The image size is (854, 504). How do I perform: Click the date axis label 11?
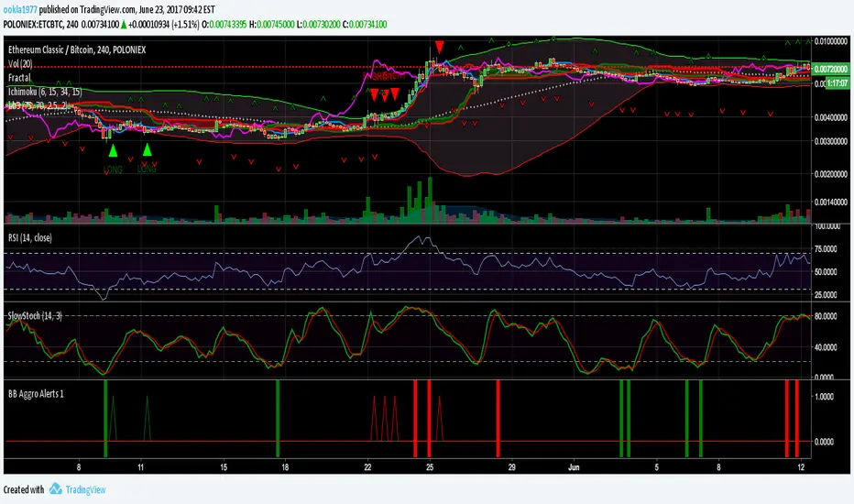click(140, 467)
